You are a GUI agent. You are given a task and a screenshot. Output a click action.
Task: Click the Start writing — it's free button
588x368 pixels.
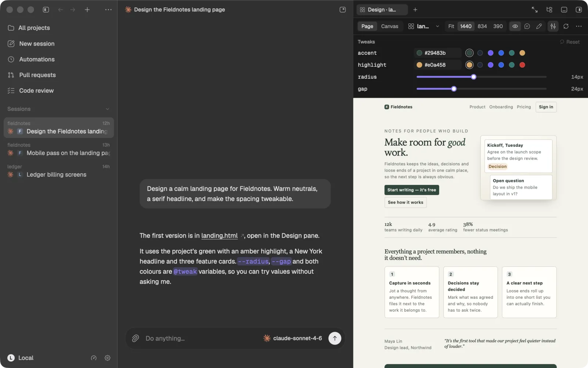coord(412,190)
